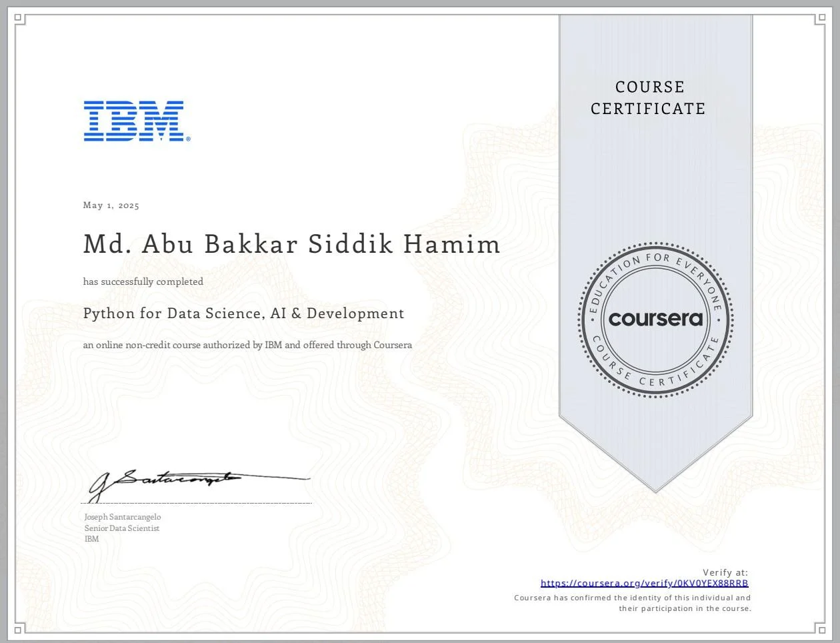The width and height of the screenshot is (840, 643).
Task: Open the verification link 0KV0YEX88RRB
Action: 644,582
